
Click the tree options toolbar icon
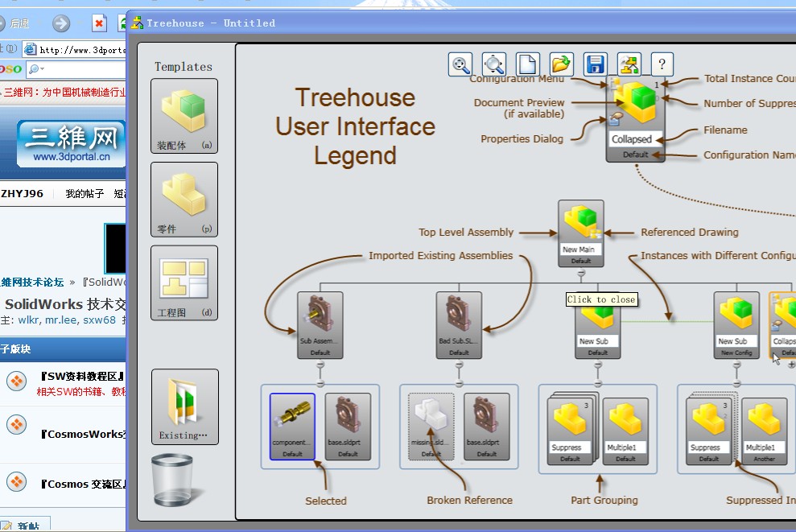(629, 65)
